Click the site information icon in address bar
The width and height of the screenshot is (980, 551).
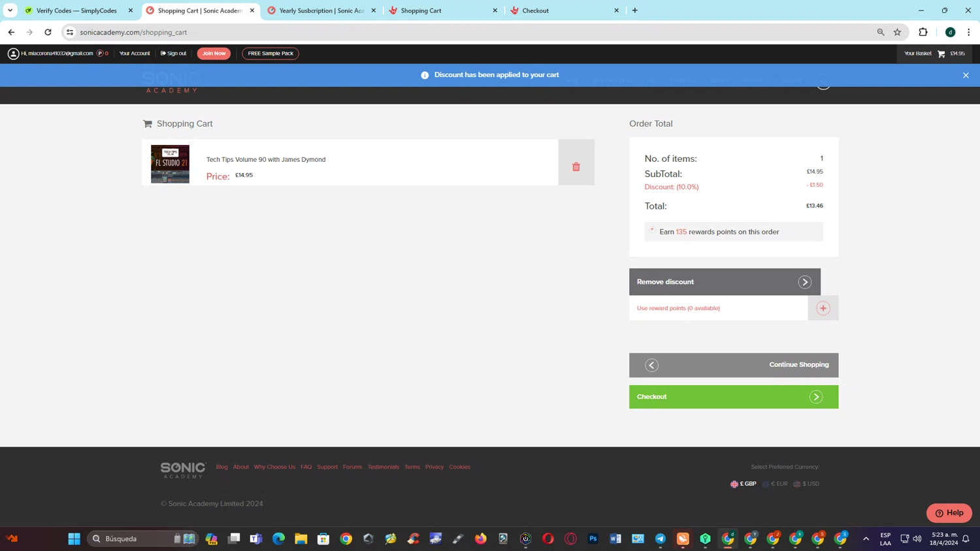click(x=70, y=32)
